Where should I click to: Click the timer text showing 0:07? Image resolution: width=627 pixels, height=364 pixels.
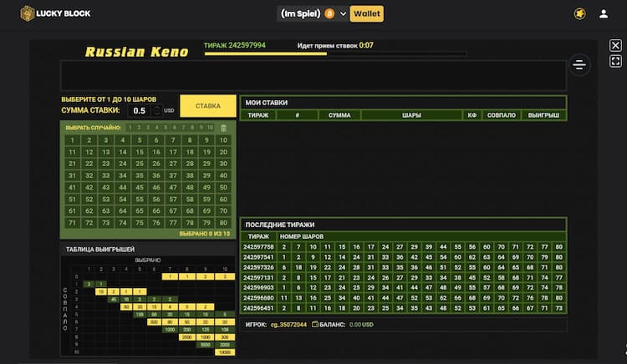366,45
